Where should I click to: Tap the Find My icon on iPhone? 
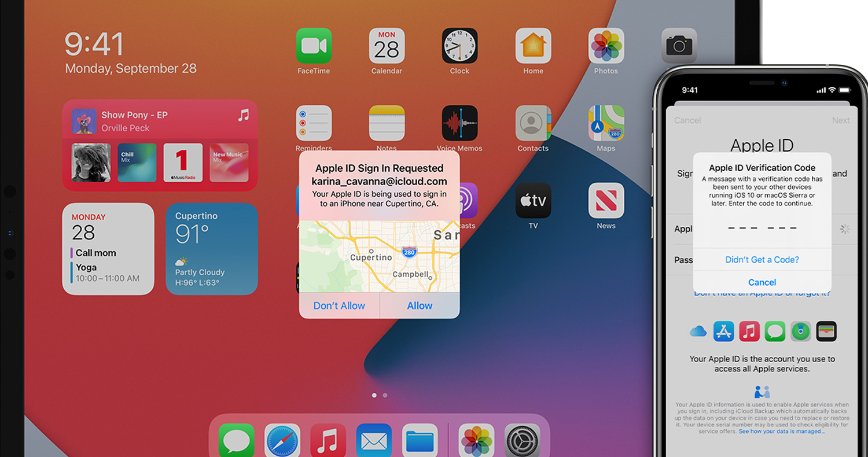[x=801, y=331]
